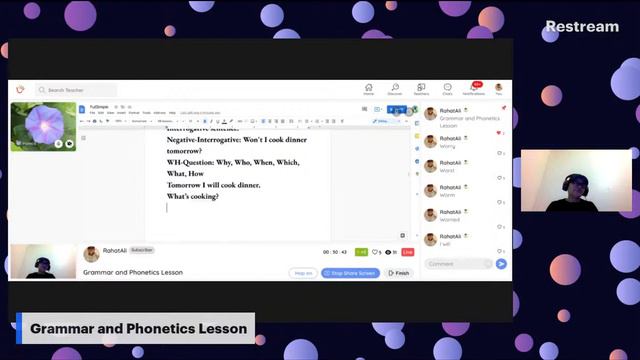640x360 pixels.
Task: Click the blue send comment button
Action: (501, 264)
